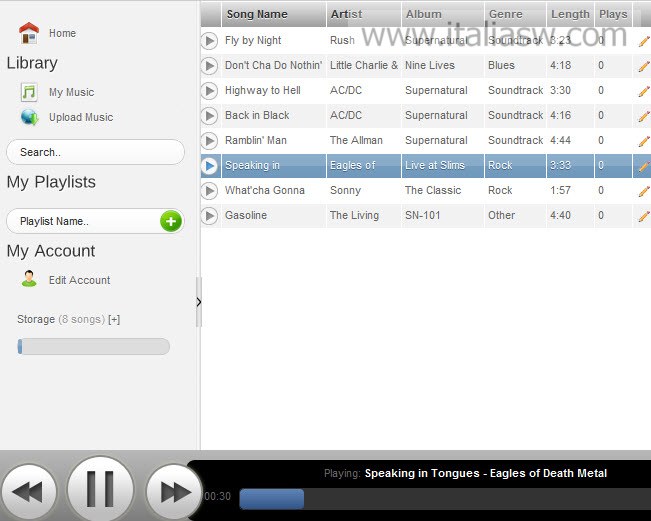This screenshot has height=521, width=651.
Task: Play What'cha Gonna track
Action: [x=210, y=191]
